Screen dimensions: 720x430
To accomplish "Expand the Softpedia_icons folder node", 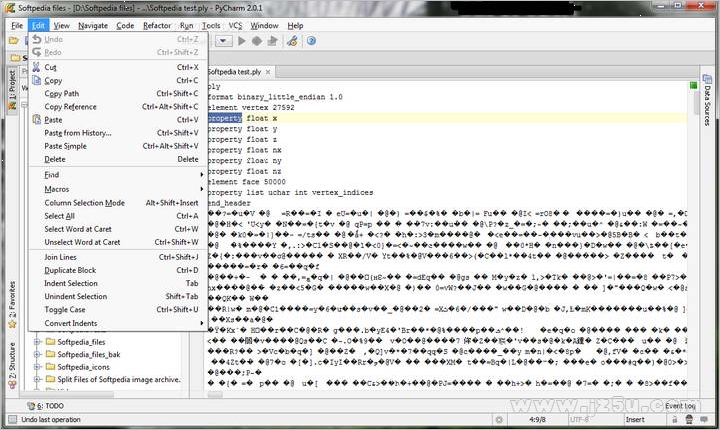I will click(x=38, y=367).
